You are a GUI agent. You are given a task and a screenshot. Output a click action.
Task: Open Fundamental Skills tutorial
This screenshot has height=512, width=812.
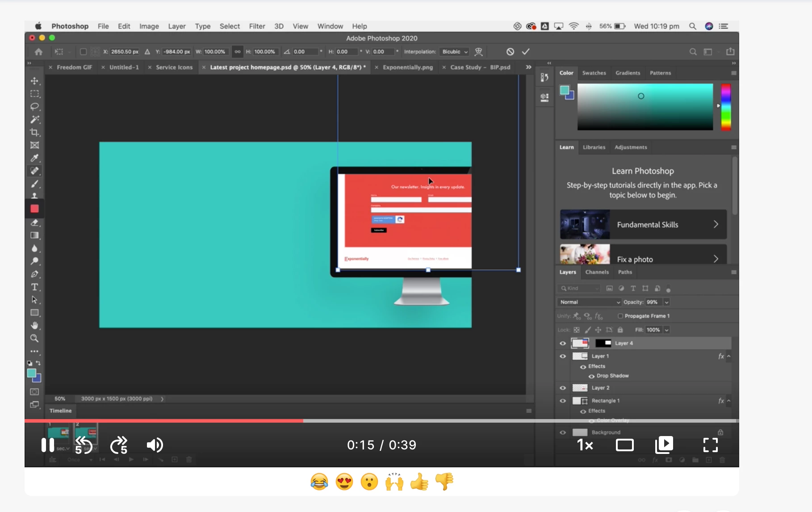[x=643, y=224]
